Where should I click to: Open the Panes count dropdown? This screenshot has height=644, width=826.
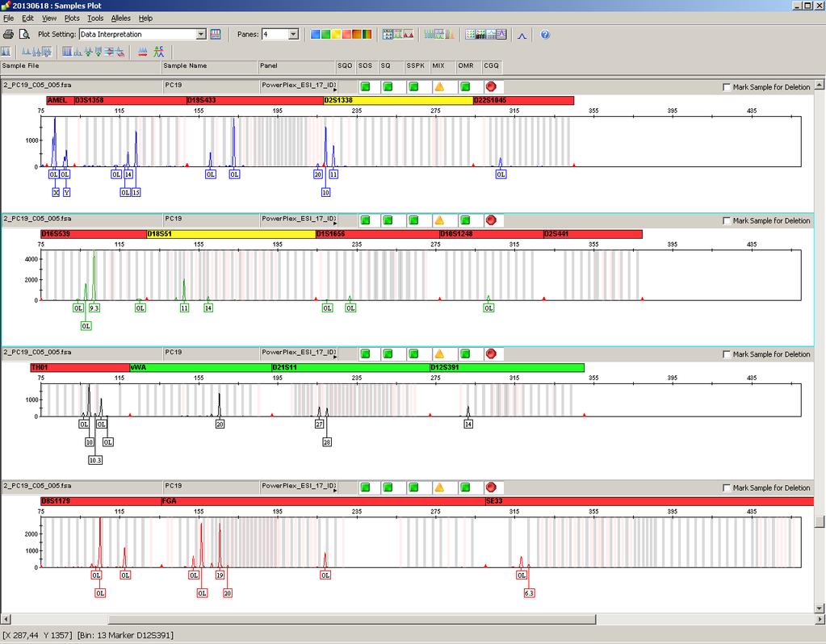pos(293,34)
